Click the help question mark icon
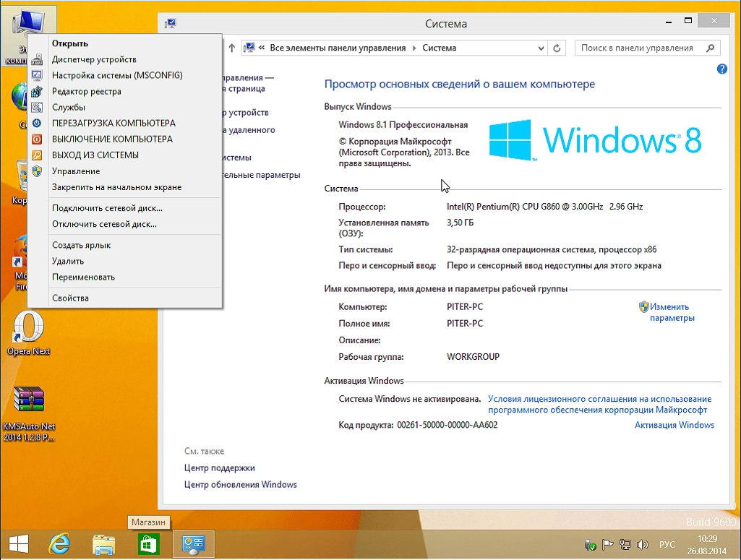 (x=721, y=69)
